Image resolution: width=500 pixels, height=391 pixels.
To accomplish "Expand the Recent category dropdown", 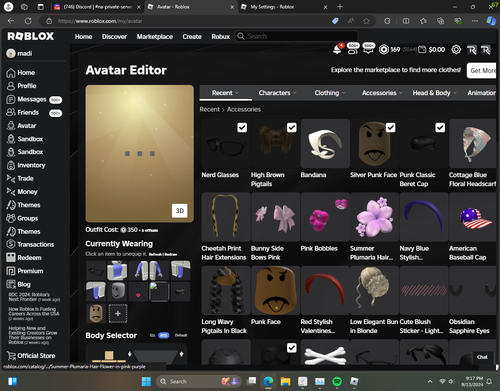I will [226, 93].
